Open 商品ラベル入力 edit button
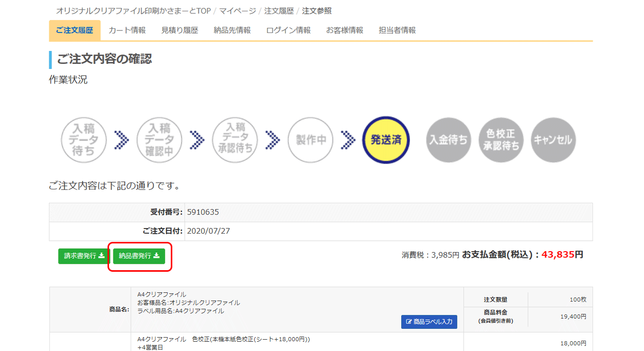This screenshot has height=351, width=644. [x=429, y=322]
